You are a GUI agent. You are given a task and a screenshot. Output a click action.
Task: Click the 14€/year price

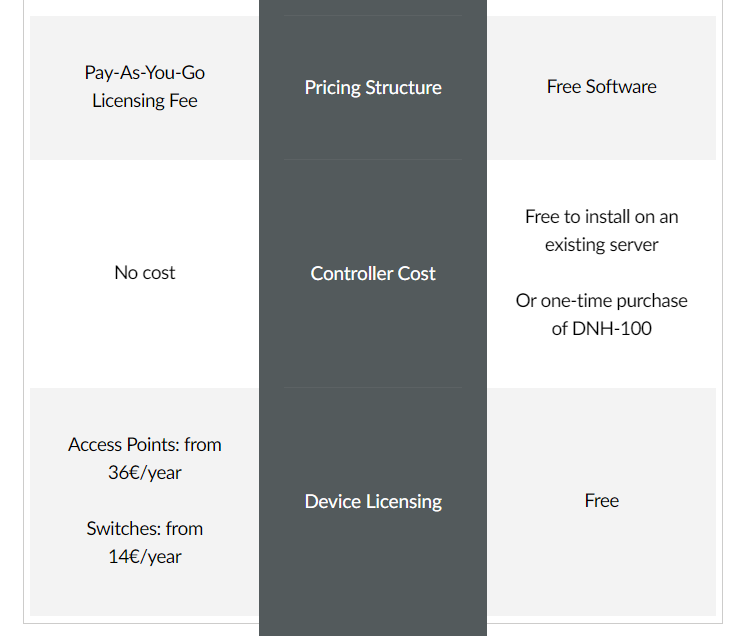click(x=145, y=557)
